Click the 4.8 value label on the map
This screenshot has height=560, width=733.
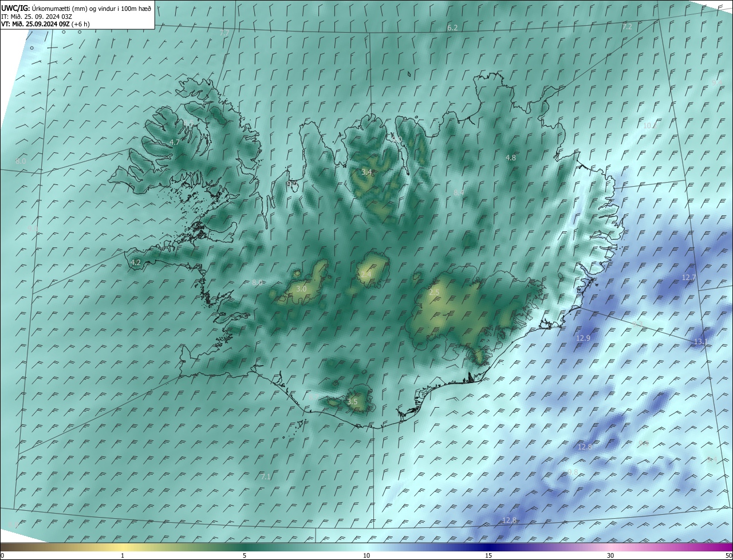[511, 157]
